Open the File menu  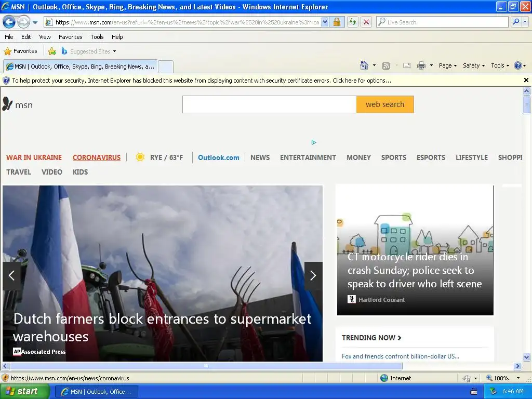9,37
